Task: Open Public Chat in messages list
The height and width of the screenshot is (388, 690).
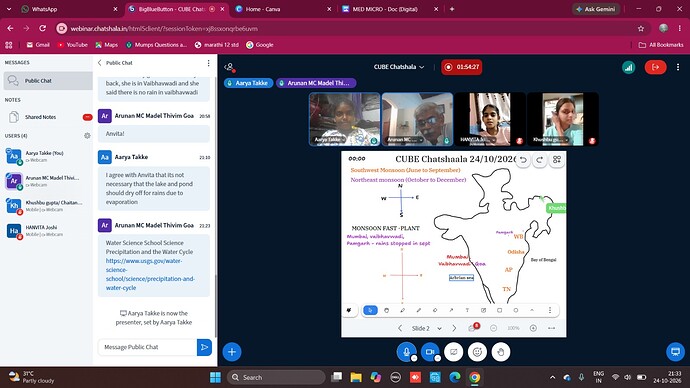Action: 48,81
